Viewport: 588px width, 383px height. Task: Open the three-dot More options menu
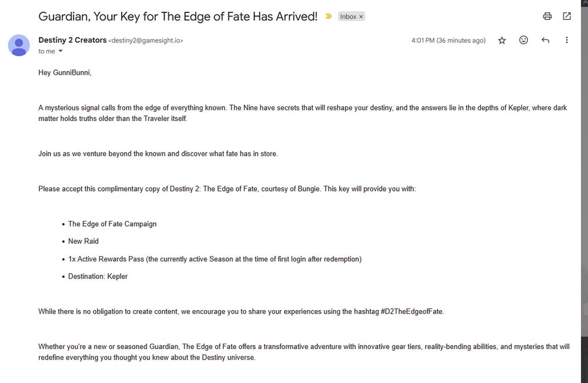coord(567,40)
